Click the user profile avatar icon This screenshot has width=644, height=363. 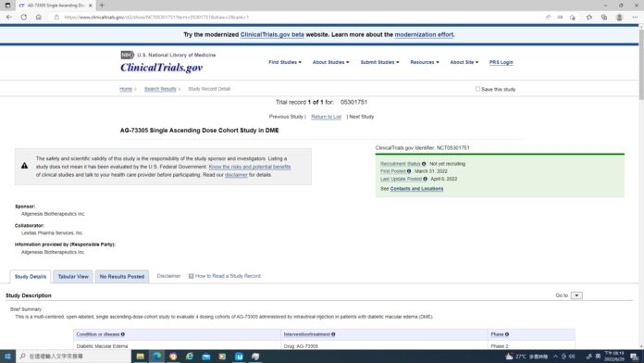pos(619,18)
